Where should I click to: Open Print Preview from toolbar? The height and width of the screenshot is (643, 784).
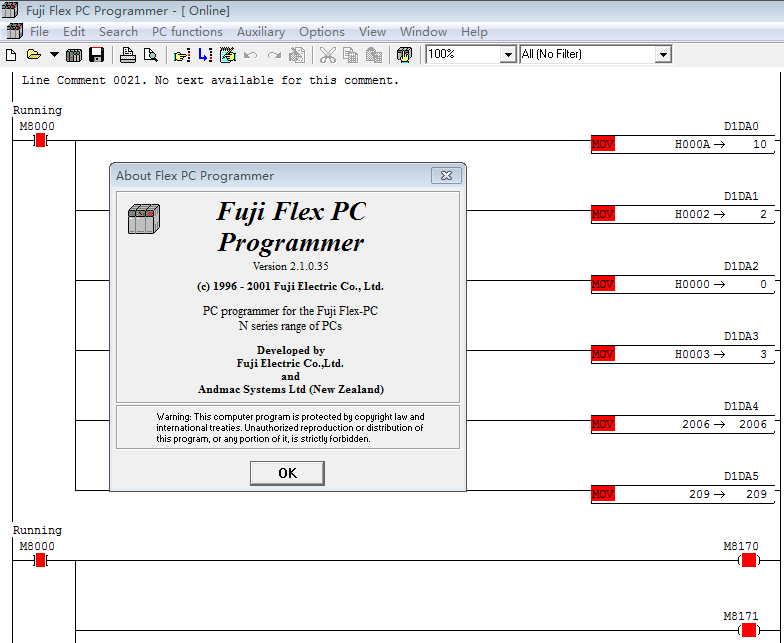pos(150,54)
